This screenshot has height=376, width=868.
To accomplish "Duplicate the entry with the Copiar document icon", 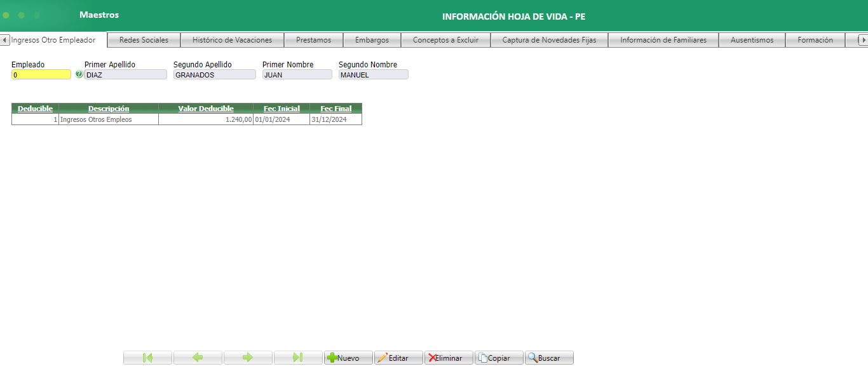I will click(x=498, y=358).
